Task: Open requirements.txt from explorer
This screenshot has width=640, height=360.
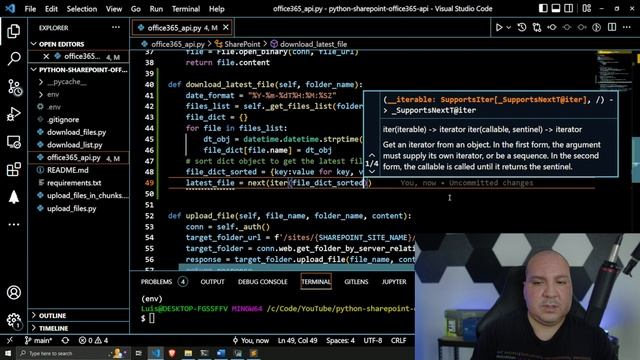Action: (x=74, y=183)
